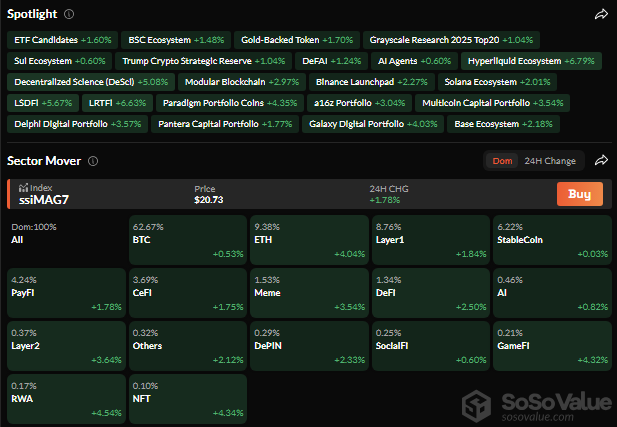Click the Sector Mover info icon

click(x=93, y=161)
